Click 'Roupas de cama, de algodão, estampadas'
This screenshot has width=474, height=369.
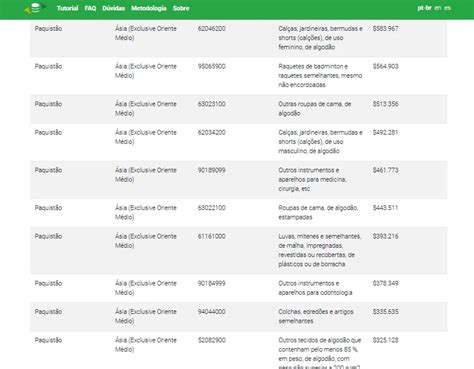318,212
